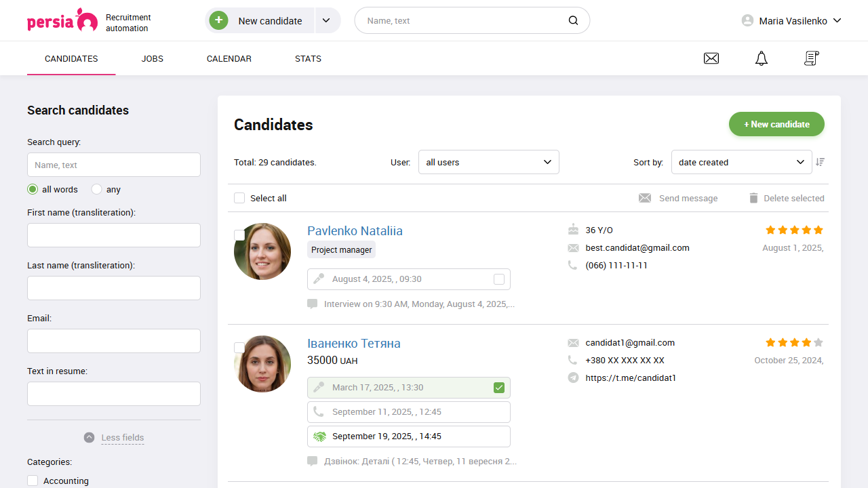Select the 'any' words radio button
The height and width of the screenshot is (488, 868).
(95, 189)
